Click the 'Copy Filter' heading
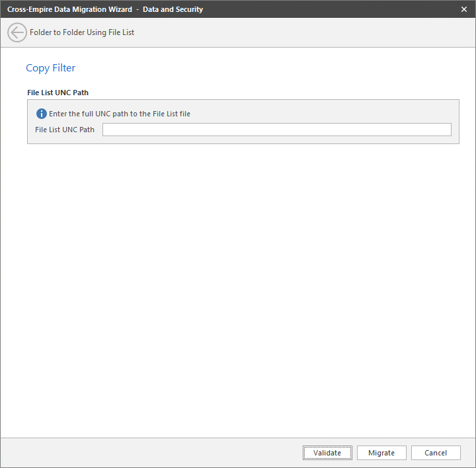The height and width of the screenshot is (468, 476). point(51,68)
